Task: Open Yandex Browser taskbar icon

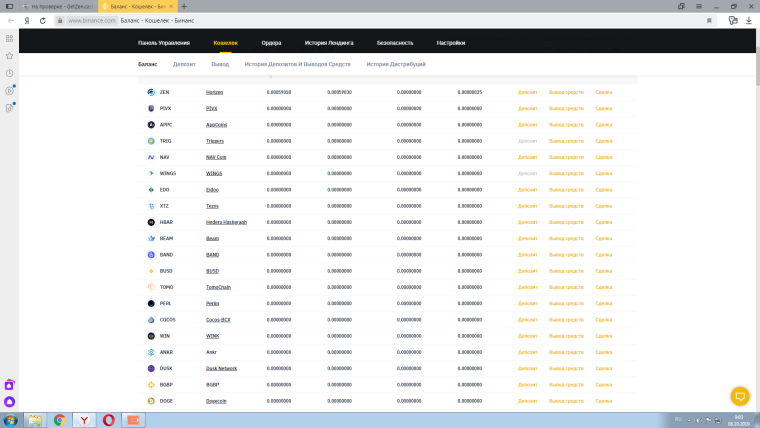Action: click(84, 420)
